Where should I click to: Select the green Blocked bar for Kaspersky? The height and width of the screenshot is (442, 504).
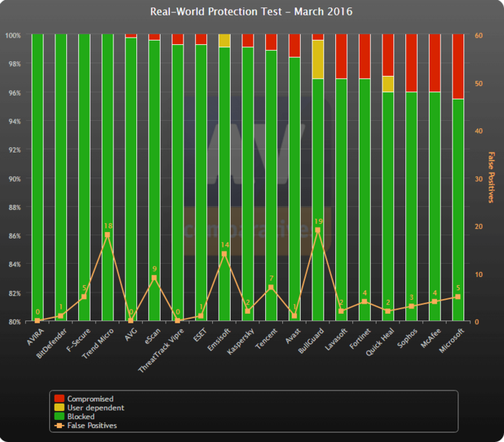pos(248,184)
